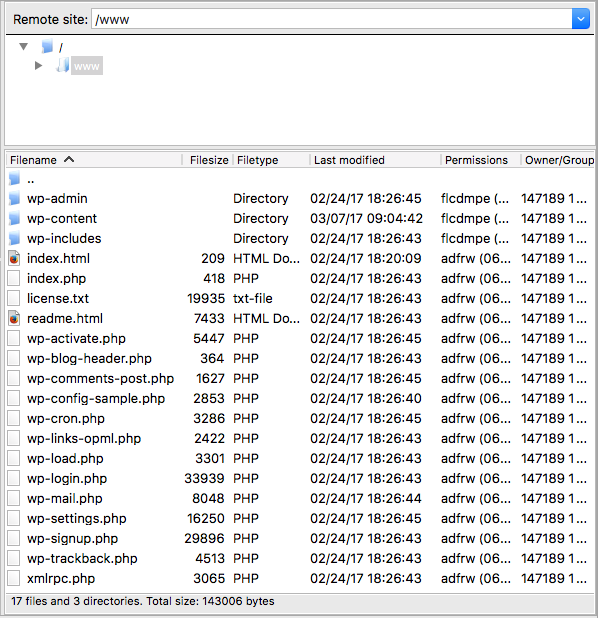
Task: Click the file icon next to xmlrpc.php
Action: pos(14,578)
